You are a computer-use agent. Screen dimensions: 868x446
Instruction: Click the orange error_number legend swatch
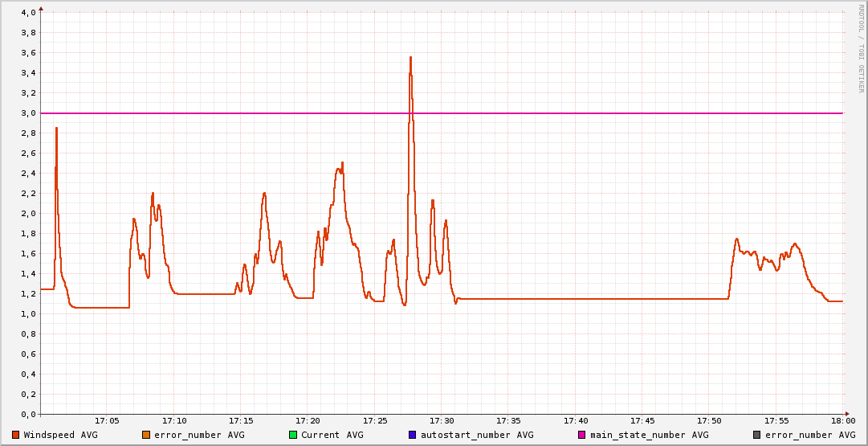pos(146,435)
